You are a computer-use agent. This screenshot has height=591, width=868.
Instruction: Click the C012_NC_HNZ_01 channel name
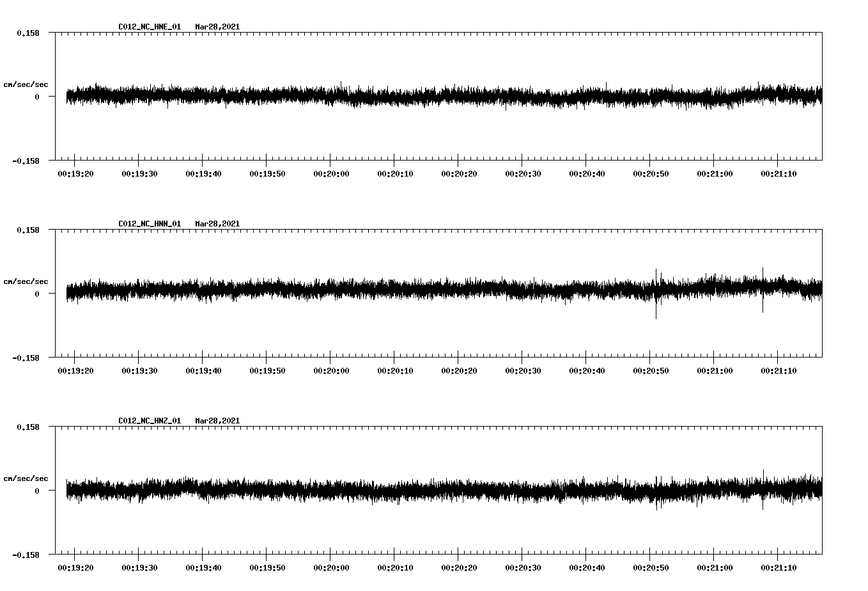(x=148, y=420)
